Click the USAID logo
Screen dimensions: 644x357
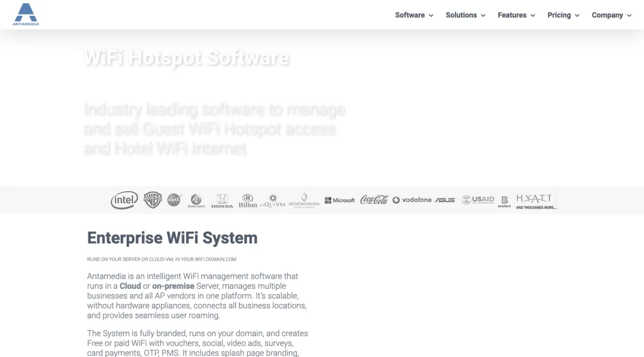(478, 200)
